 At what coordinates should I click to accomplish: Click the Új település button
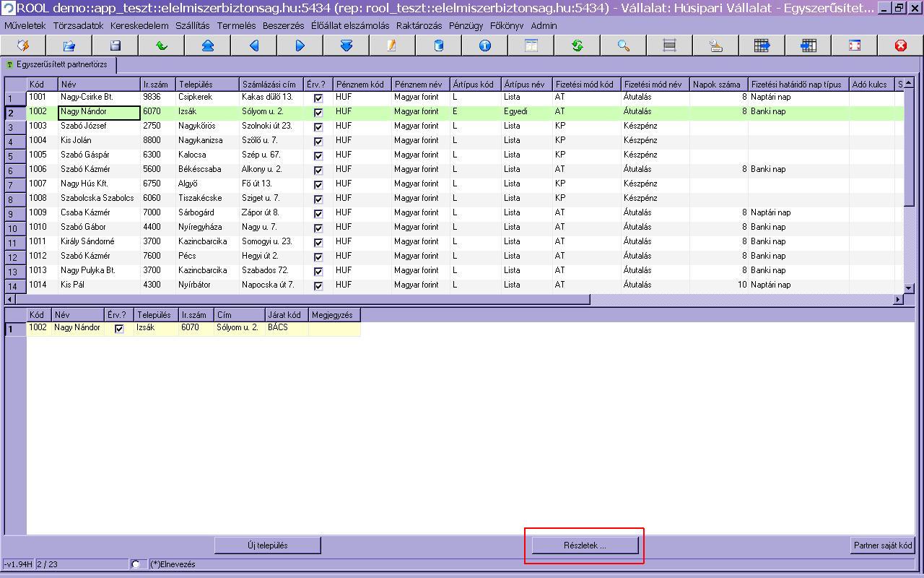point(268,545)
